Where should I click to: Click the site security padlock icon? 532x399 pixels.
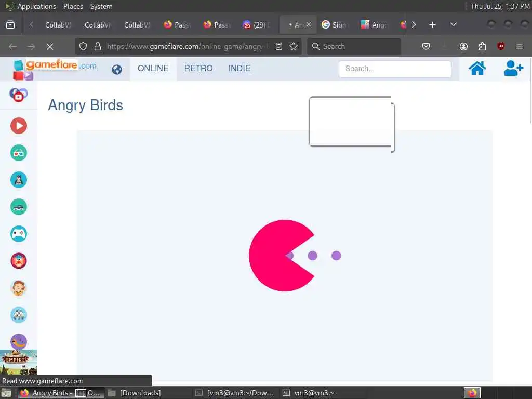click(98, 46)
